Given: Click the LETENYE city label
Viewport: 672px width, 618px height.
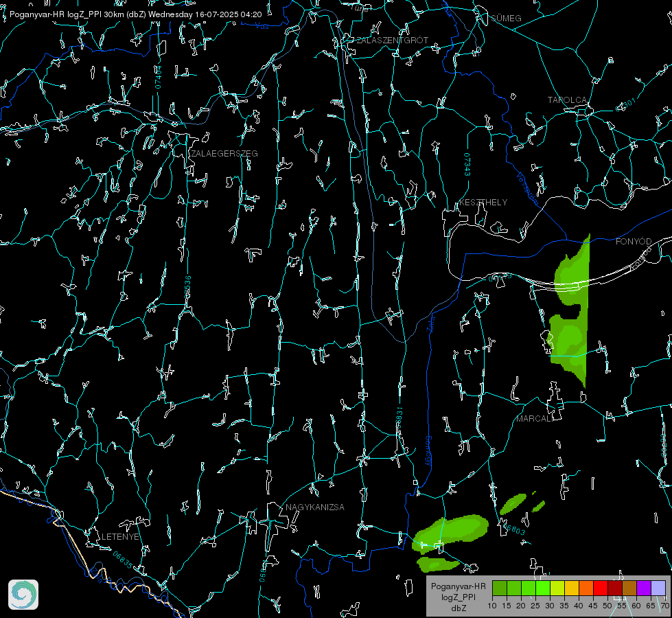Looking at the screenshot, I should point(120,537).
